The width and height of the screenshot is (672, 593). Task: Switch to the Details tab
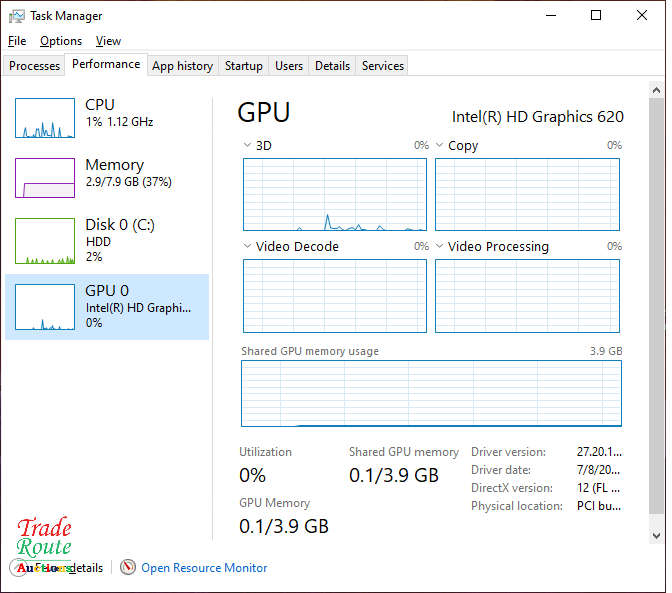pos(332,66)
